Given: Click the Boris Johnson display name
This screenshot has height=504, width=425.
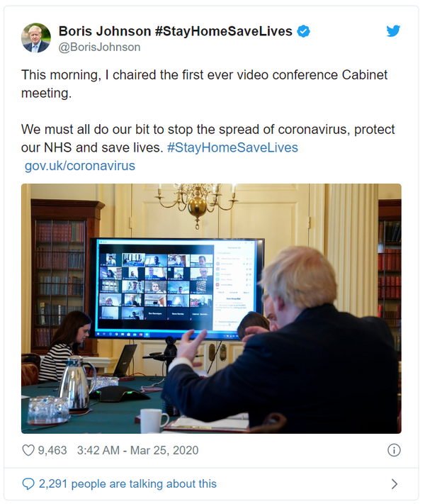Looking at the screenshot, I should coord(105,31).
